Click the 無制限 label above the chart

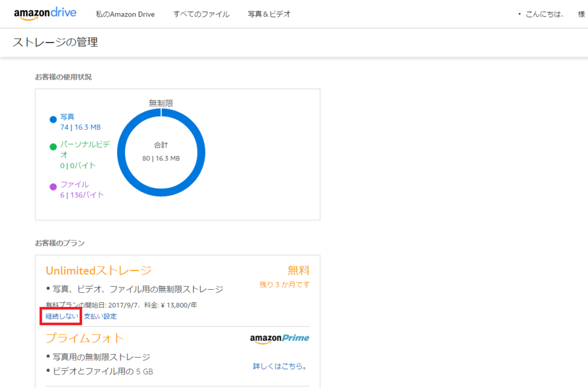[161, 103]
